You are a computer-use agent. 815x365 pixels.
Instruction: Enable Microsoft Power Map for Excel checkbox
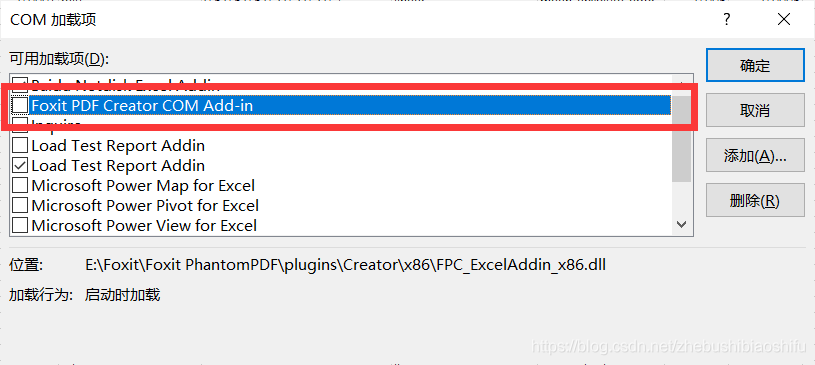tap(20, 185)
